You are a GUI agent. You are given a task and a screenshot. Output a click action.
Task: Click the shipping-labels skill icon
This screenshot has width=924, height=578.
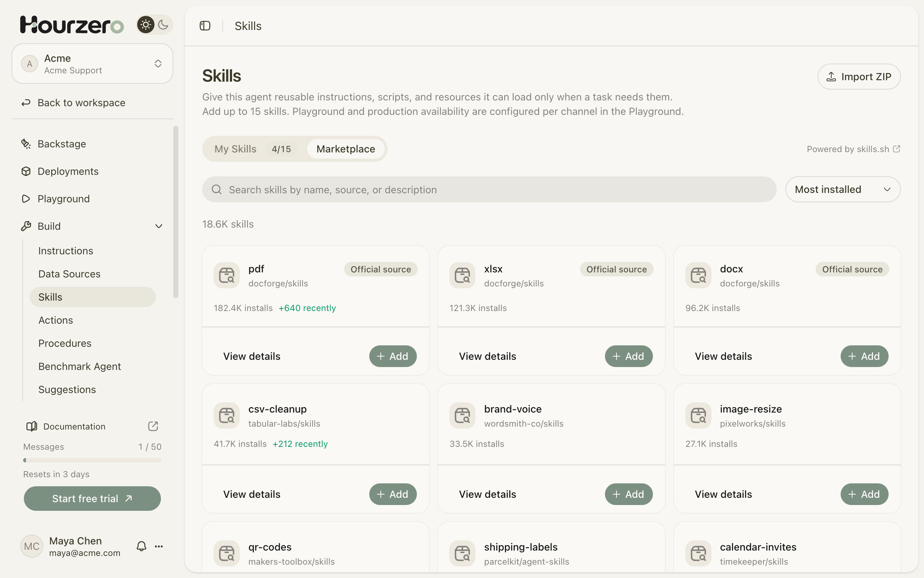(x=462, y=553)
